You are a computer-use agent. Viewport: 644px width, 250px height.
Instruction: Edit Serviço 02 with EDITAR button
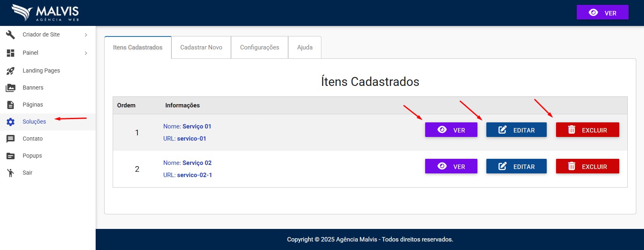(x=516, y=167)
